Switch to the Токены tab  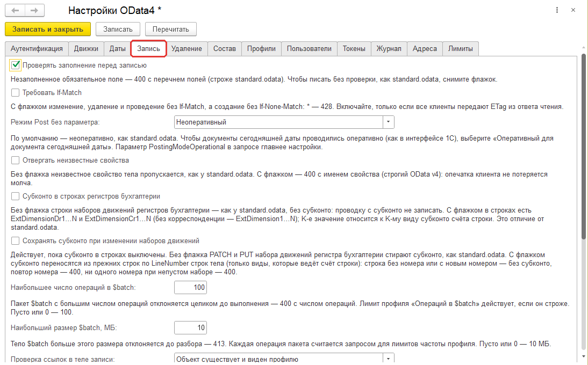(x=354, y=49)
